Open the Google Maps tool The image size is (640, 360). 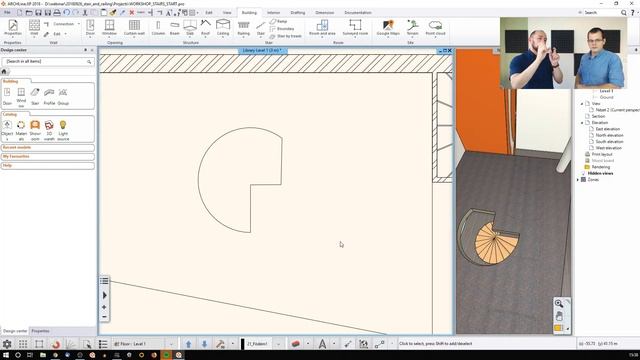pyautogui.click(x=388, y=28)
